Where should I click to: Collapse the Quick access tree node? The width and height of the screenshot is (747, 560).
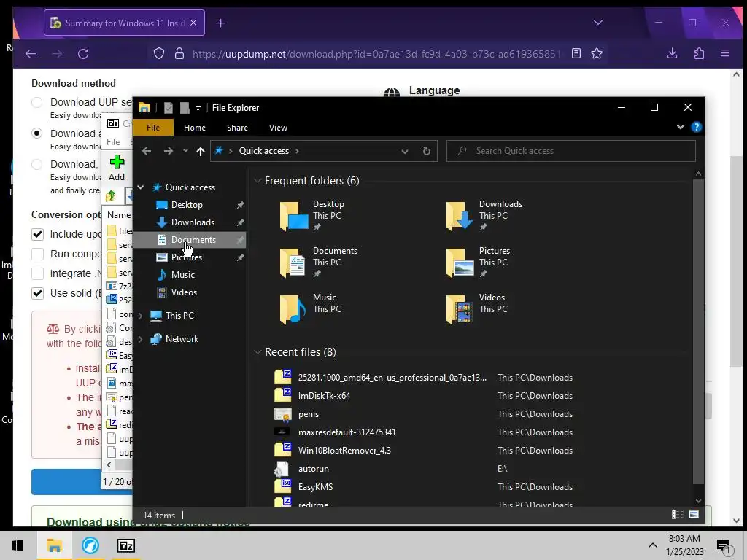pos(141,187)
